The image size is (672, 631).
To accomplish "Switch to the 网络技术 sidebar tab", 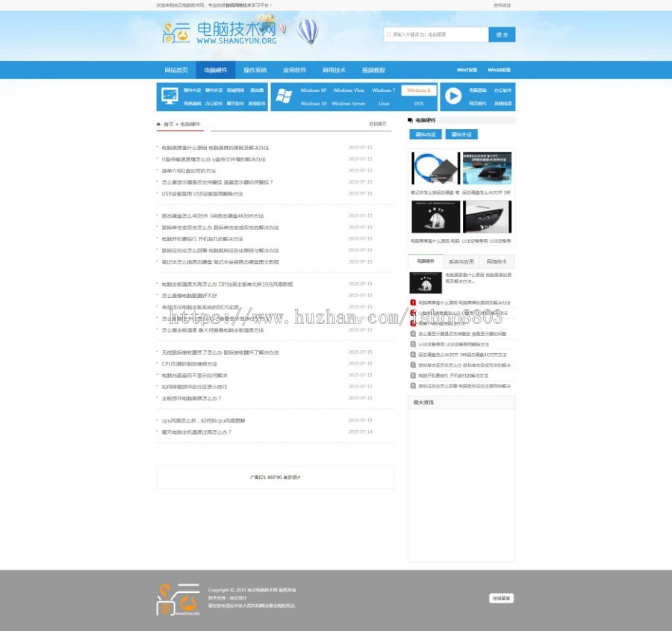I will point(497,261).
